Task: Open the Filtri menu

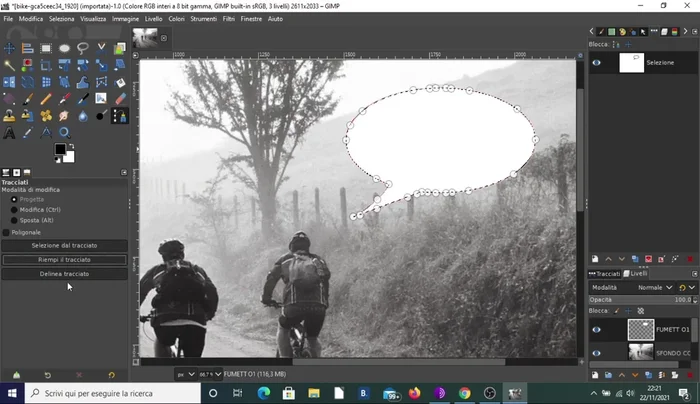Action: click(x=229, y=19)
